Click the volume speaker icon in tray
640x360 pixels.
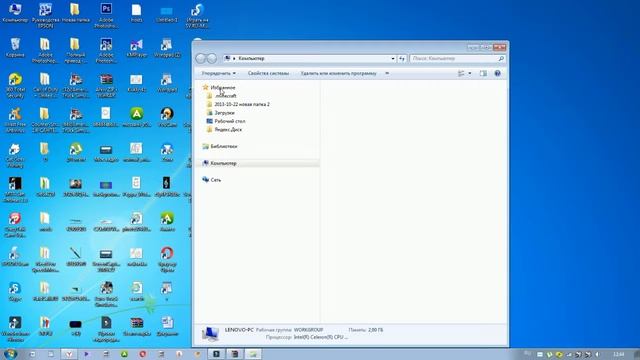click(x=598, y=354)
